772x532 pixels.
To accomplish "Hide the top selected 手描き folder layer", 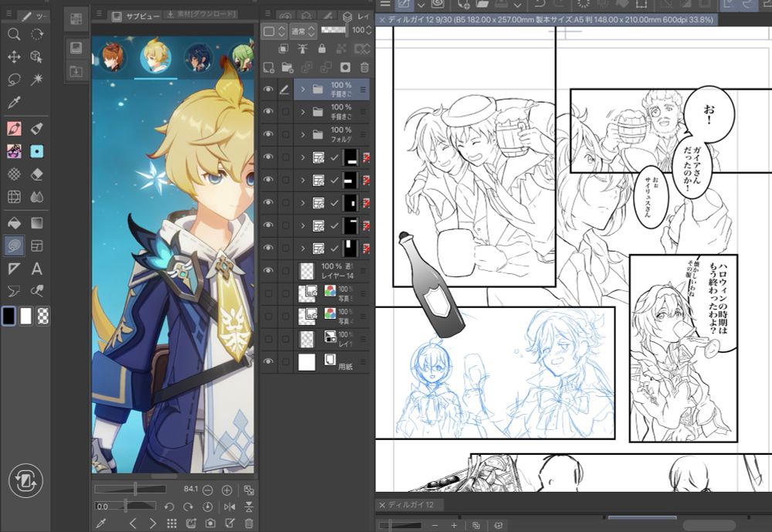I will (268, 89).
